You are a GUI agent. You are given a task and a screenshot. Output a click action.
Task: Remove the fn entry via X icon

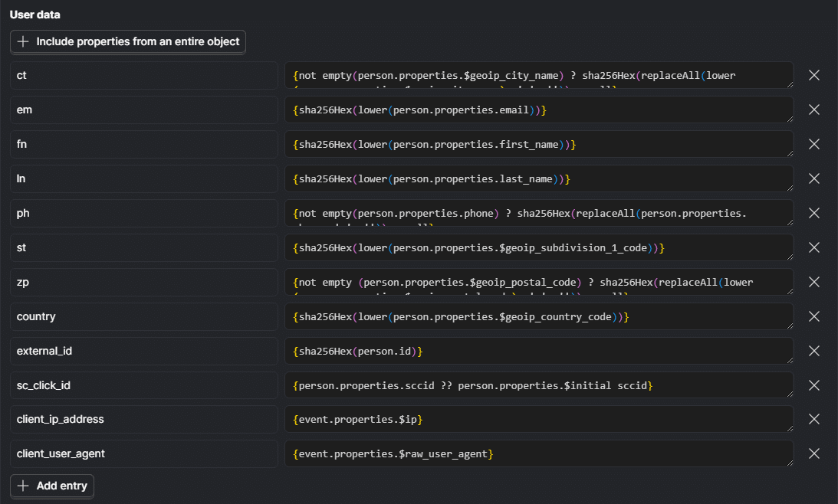pos(814,144)
